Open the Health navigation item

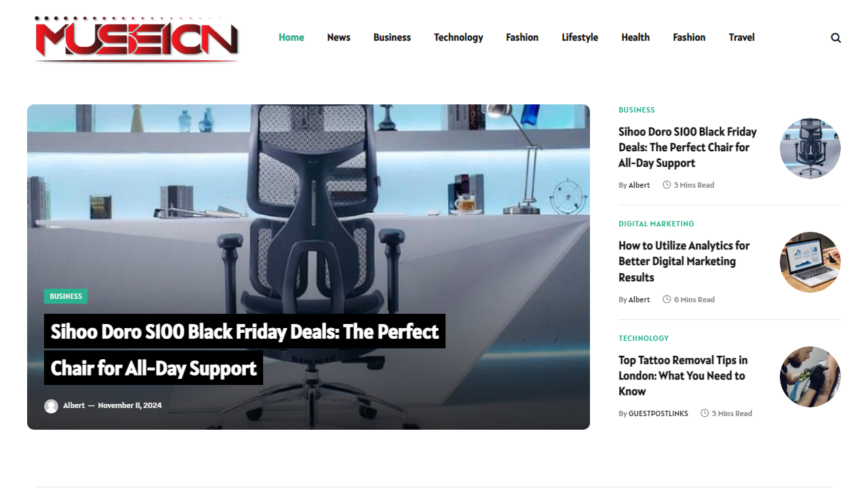635,37
